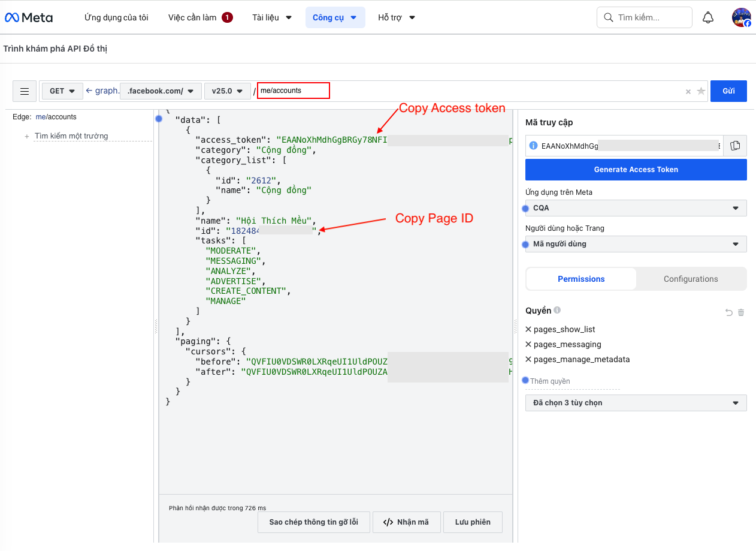
Task: Click the Generate Access Token button
Action: (636, 170)
